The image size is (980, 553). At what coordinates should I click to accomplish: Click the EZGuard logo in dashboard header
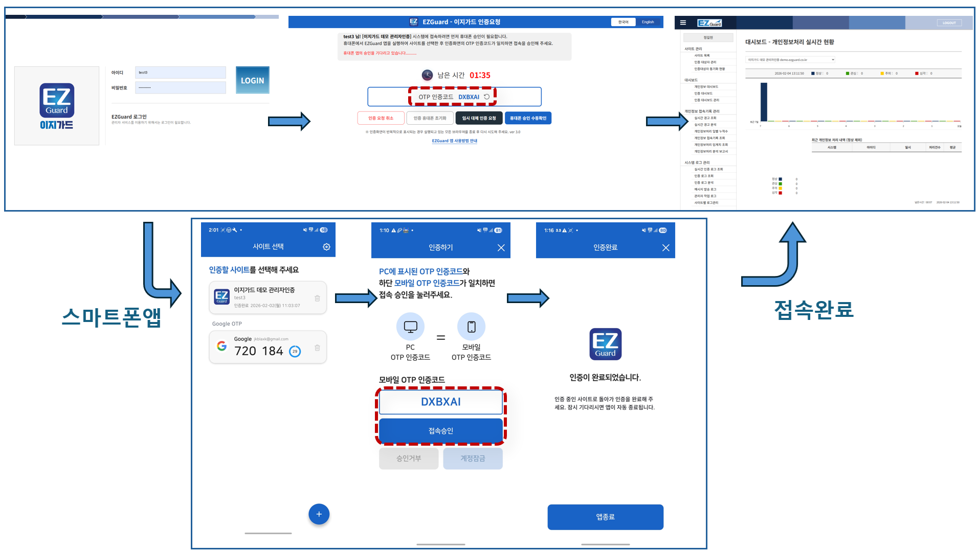click(709, 23)
